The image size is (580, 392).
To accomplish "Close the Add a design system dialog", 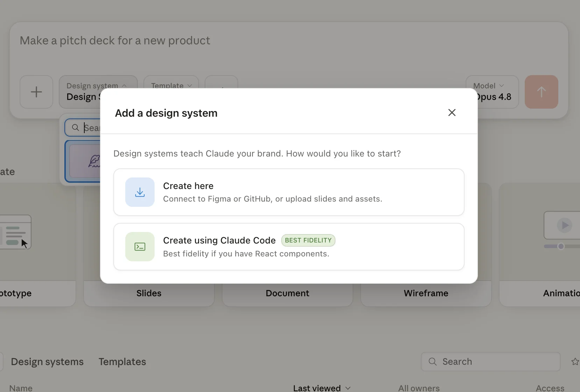I will click(x=452, y=112).
